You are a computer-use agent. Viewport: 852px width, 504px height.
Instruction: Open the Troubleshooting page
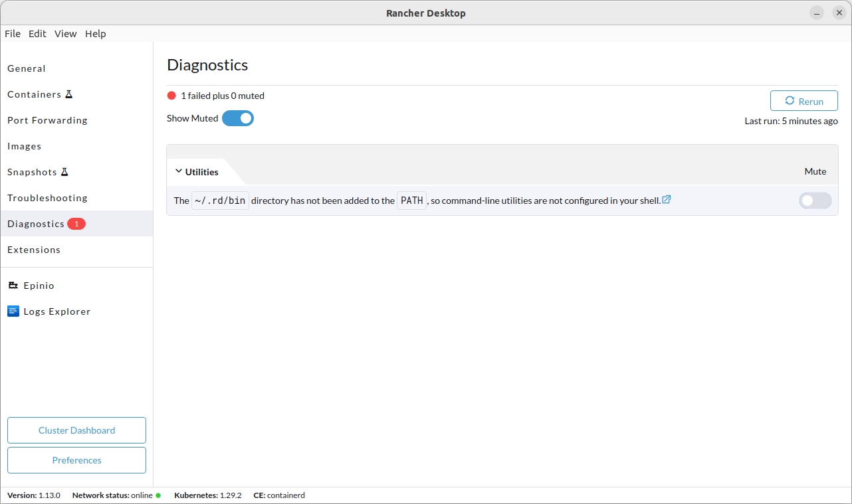(x=76, y=198)
